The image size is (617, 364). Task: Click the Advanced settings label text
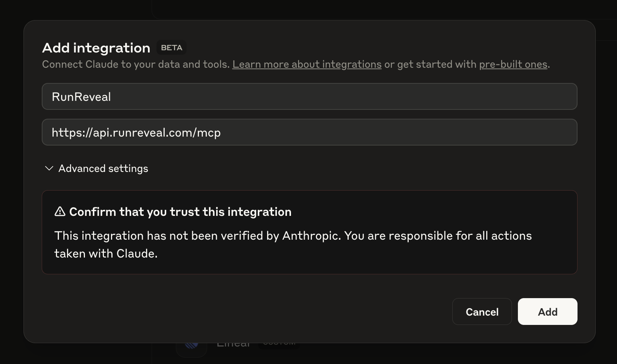[103, 169]
